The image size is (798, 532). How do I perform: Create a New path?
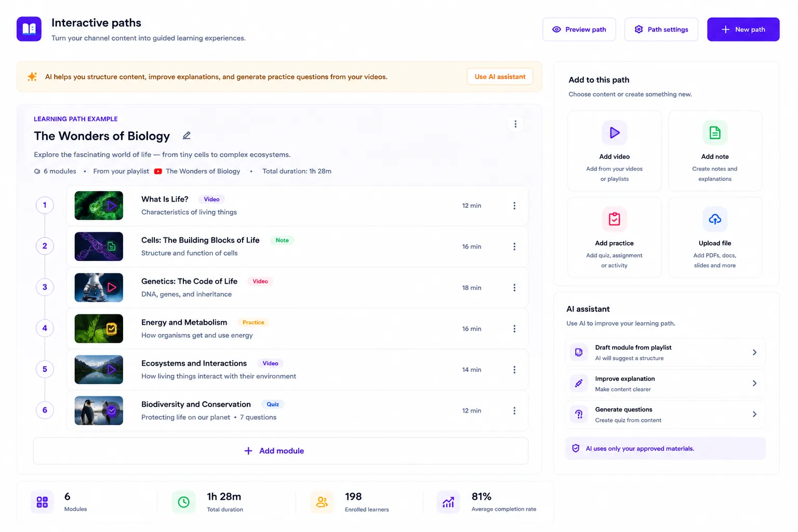point(743,30)
